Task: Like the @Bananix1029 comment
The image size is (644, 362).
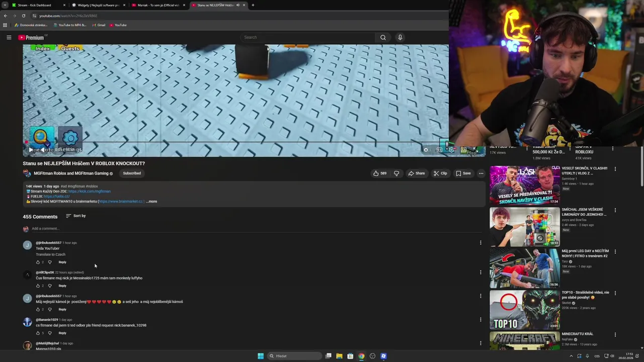Action: click(x=38, y=333)
